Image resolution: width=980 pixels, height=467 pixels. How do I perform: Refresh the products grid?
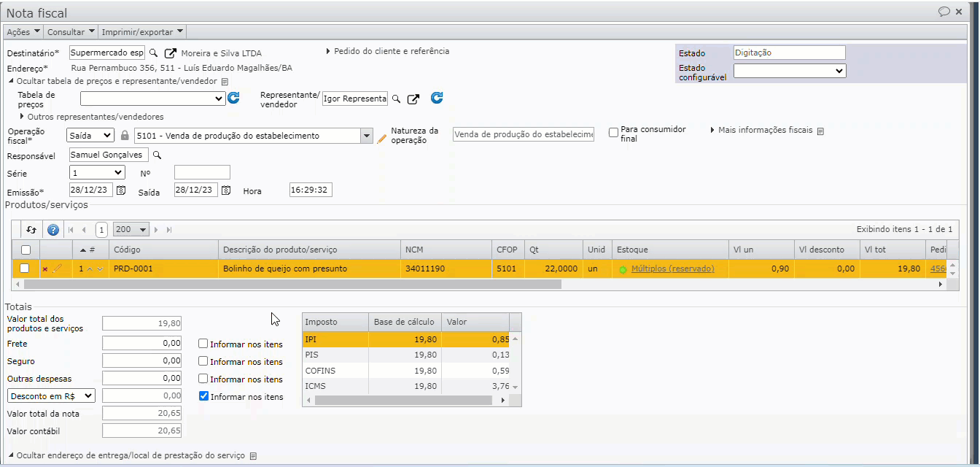point(31,229)
